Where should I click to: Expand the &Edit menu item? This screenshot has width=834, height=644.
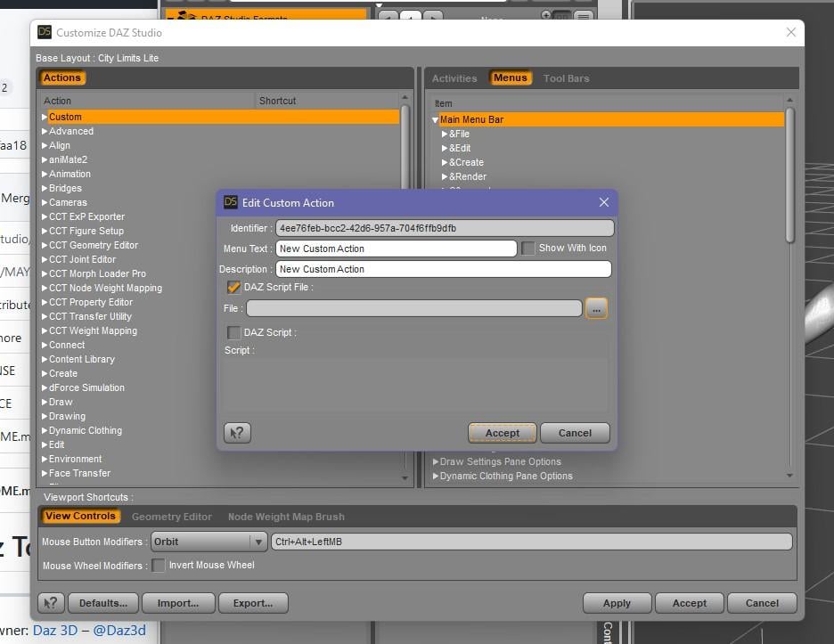[x=445, y=149]
